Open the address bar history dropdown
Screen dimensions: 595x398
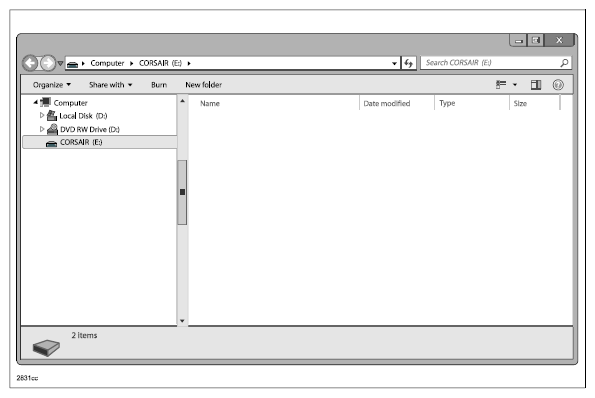point(394,63)
